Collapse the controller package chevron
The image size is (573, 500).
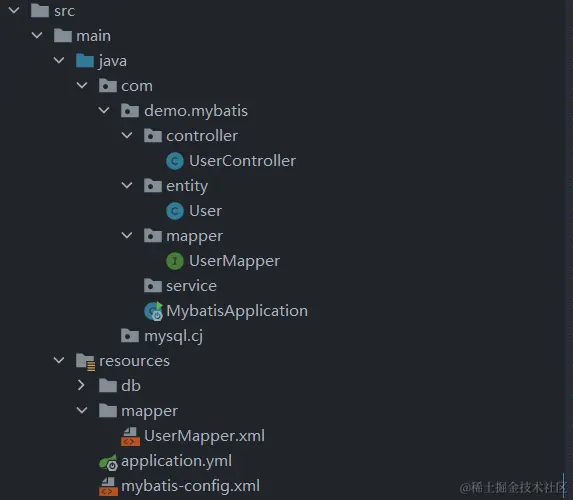coord(127,135)
